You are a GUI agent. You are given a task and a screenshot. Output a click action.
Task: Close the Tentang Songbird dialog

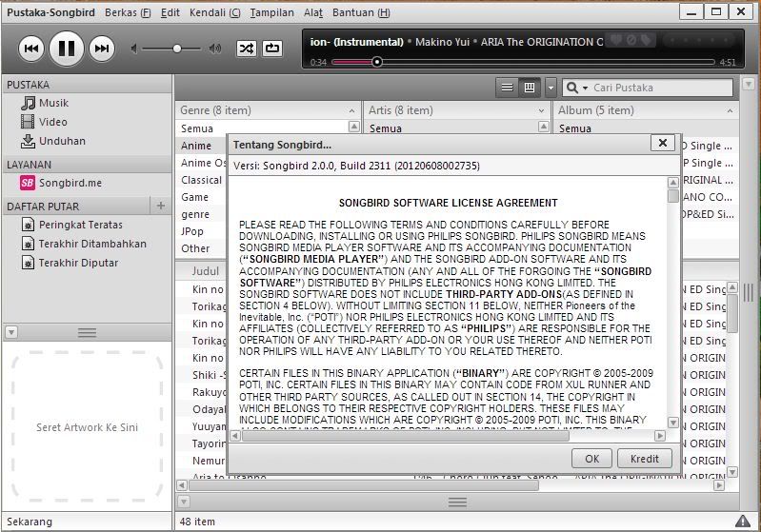point(663,143)
